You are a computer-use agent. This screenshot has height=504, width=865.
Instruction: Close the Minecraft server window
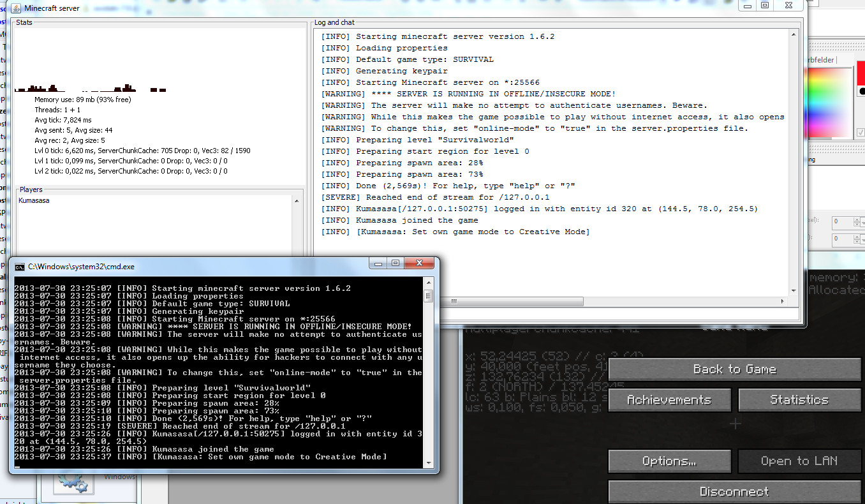[788, 5]
